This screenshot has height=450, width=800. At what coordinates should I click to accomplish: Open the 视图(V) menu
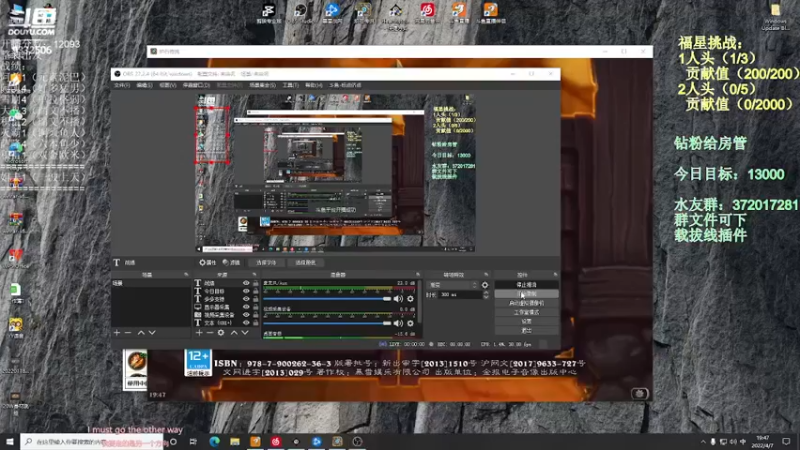tap(167, 85)
